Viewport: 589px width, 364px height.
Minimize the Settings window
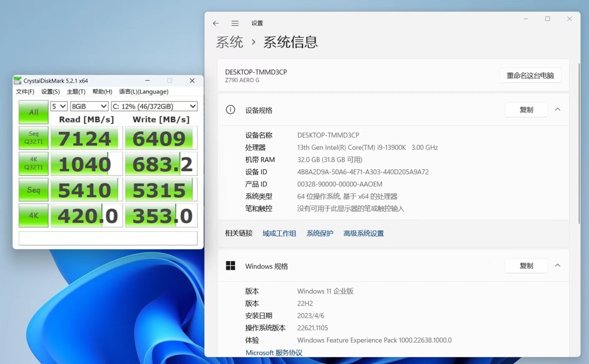point(526,19)
